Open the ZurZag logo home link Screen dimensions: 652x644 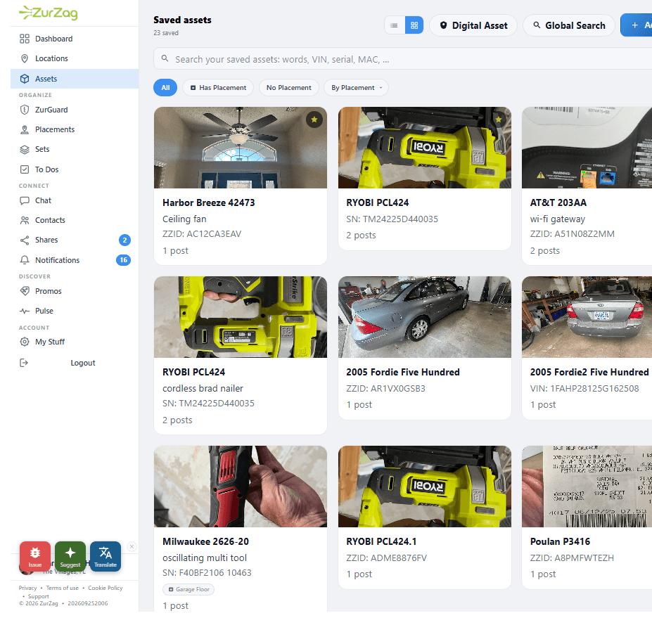[49, 13]
